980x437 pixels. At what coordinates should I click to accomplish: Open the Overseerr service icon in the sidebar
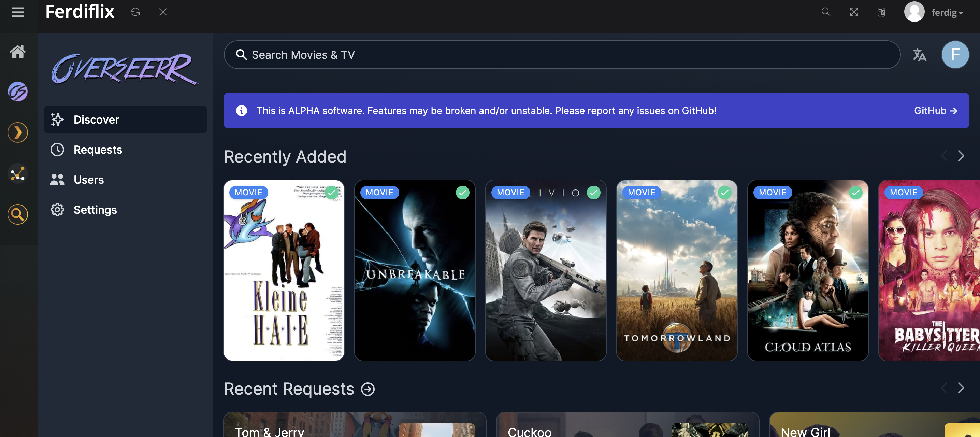click(17, 92)
